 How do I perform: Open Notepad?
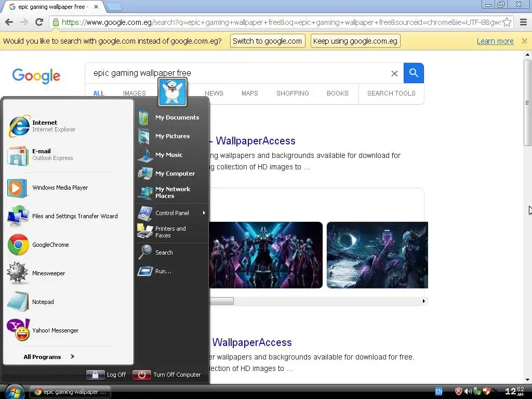click(x=68, y=302)
